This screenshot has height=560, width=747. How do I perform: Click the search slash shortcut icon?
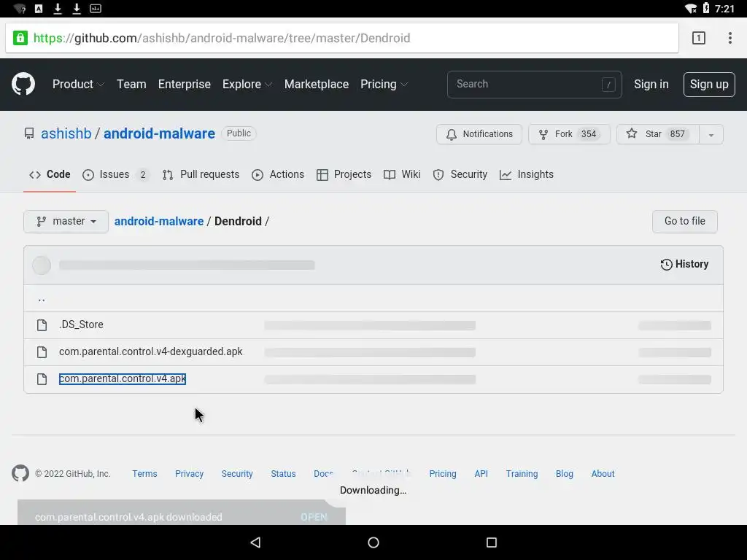pos(608,85)
